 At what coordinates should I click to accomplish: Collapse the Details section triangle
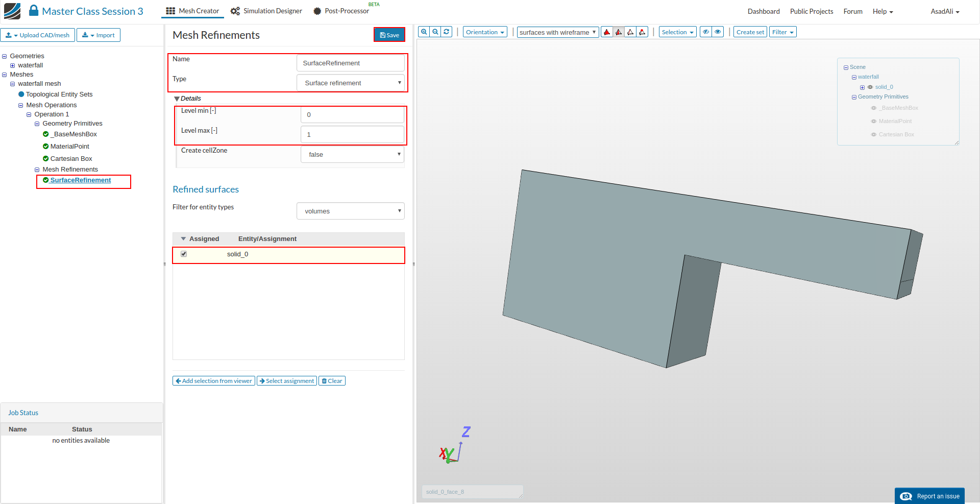(177, 99)
